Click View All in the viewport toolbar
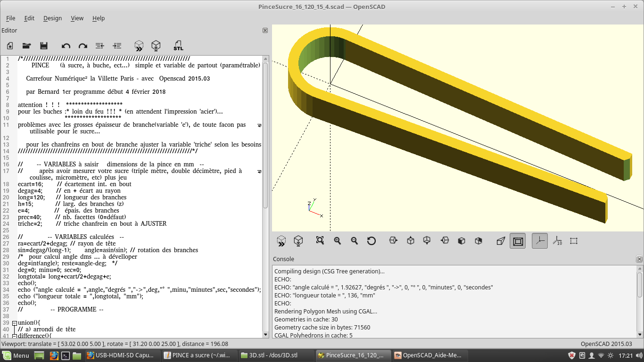This screenshot has width=644, height=362. 320,241
